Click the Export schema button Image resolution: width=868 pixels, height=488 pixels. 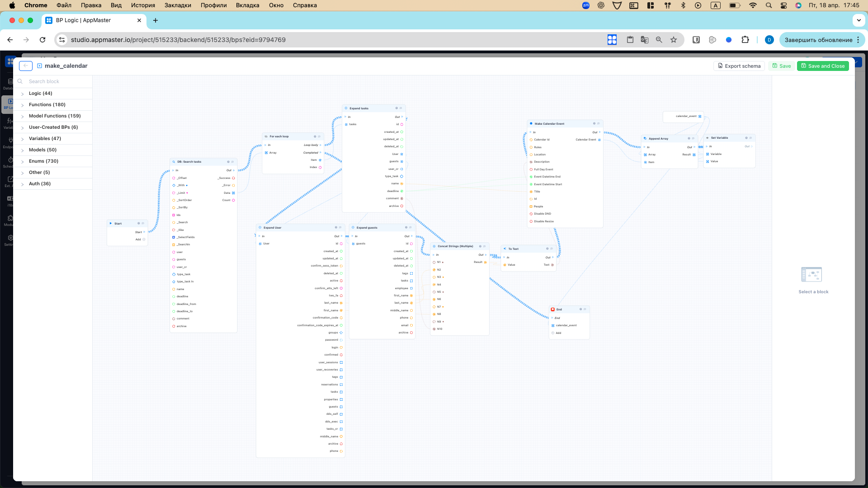click(x=739, y=66)
